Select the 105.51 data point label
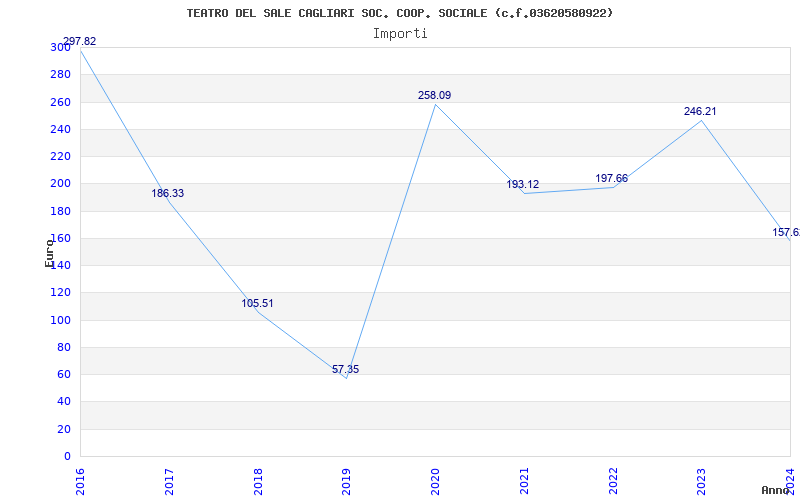The height and width of the screenshot is (500, 800). (x=257, y=304)
